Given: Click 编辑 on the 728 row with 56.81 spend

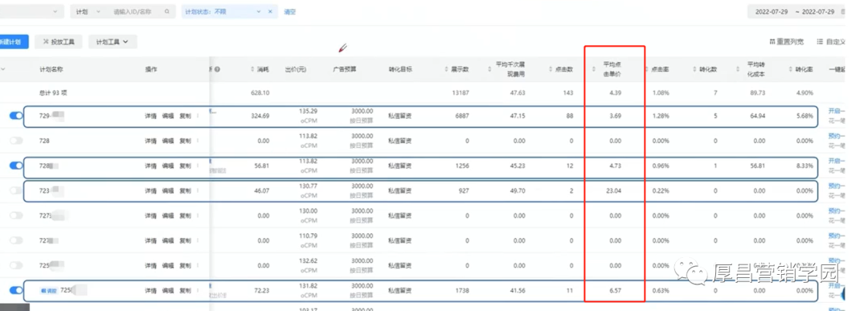Looking at the screenshot, I should click(x=168, y=166).
